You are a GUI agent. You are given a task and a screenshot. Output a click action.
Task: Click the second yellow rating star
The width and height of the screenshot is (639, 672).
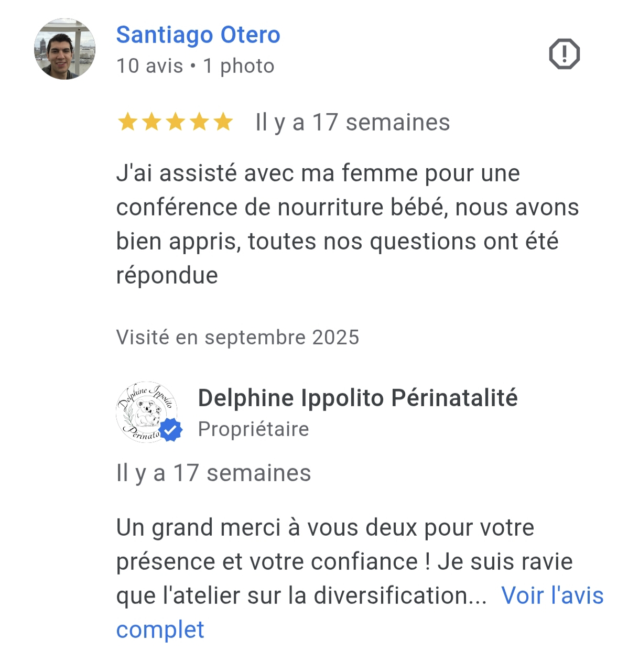(x=151, y=122)
